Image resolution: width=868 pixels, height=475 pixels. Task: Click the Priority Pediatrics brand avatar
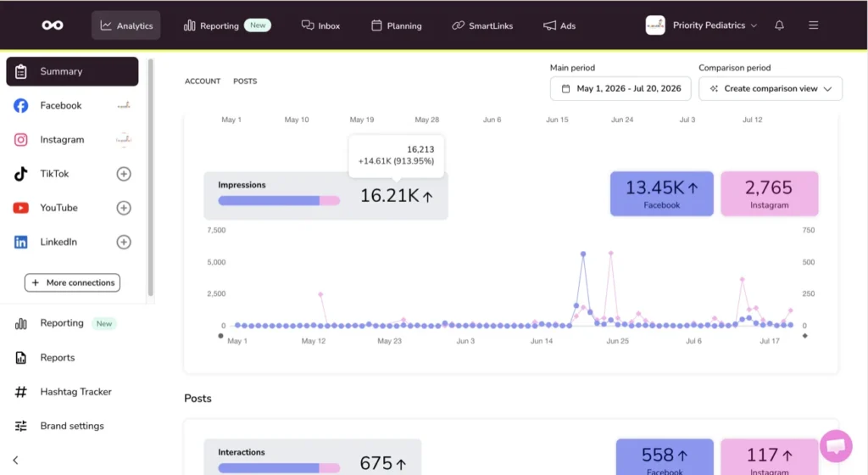[655, 25]
